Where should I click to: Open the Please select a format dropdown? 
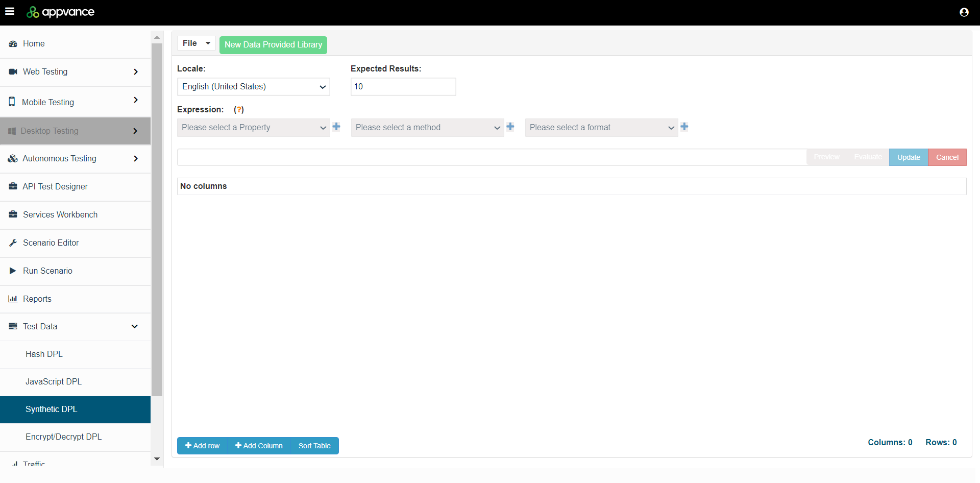[x=601, y=128]
